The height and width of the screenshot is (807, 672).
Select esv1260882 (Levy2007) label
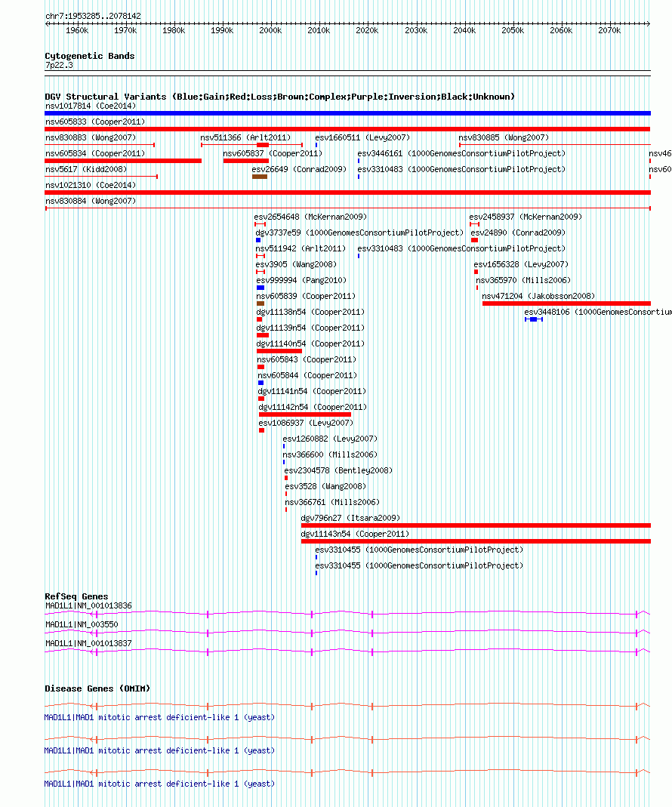tap(330, 439)
